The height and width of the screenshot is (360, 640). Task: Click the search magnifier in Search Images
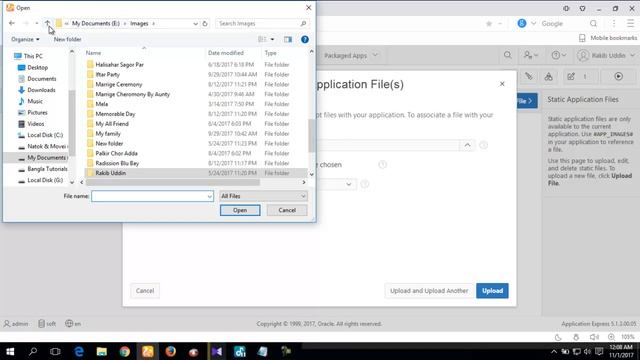tap(303, 24)
